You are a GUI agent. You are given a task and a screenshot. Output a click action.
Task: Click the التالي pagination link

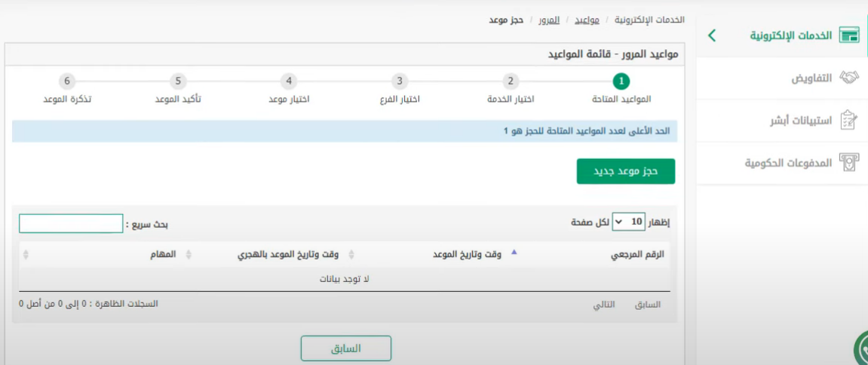coord(605,305)
